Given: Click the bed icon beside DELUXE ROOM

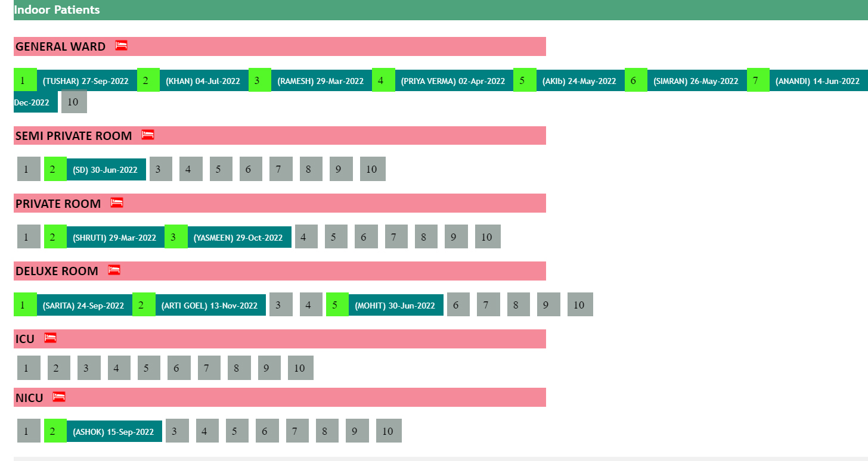Looking at the screenshot, I should (114, 270).
